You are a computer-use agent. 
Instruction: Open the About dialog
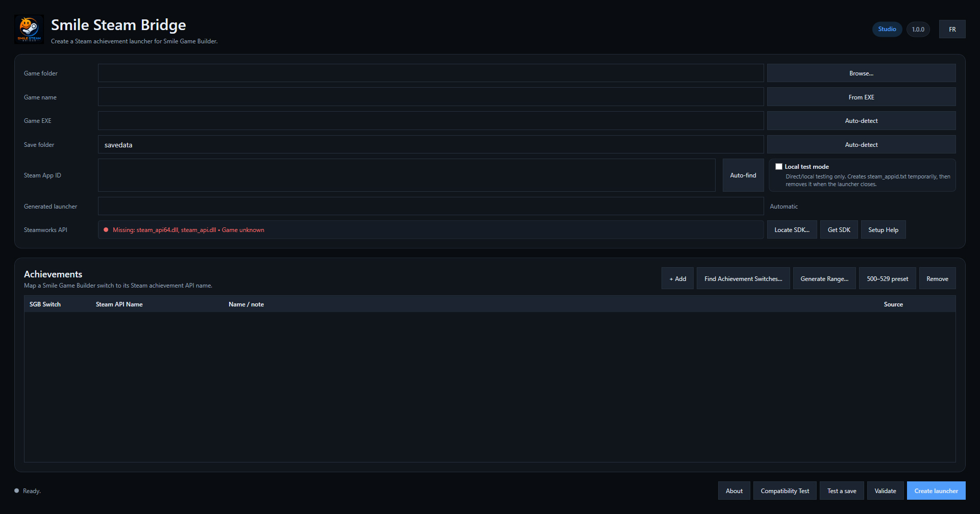734,491
